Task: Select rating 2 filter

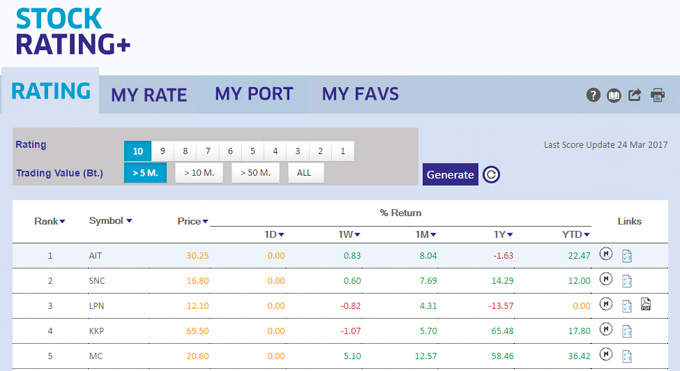Action: point(320,151)
